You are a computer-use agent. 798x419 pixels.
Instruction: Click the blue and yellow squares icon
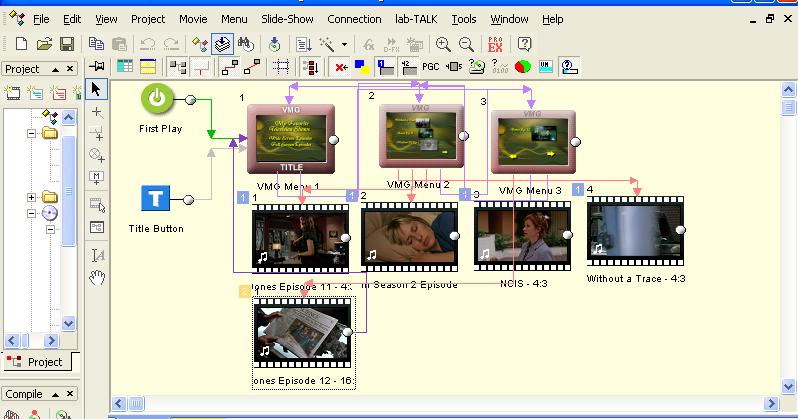point(362,67)
